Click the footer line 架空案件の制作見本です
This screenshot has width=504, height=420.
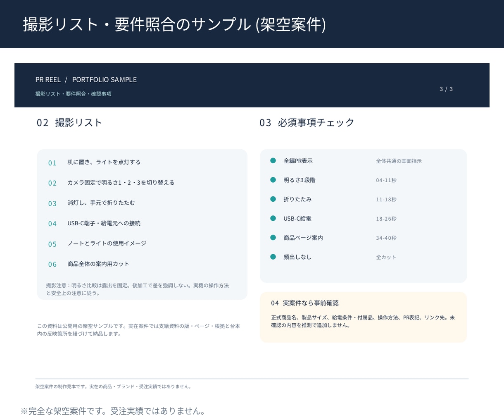pos(114,387)
